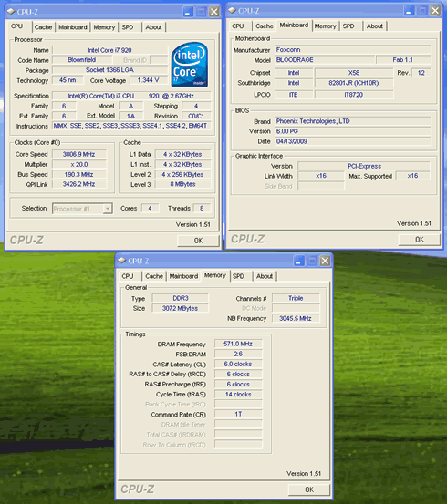
Task: Click the Code Name field Bloomfield
Action: [x=82, y=60]
